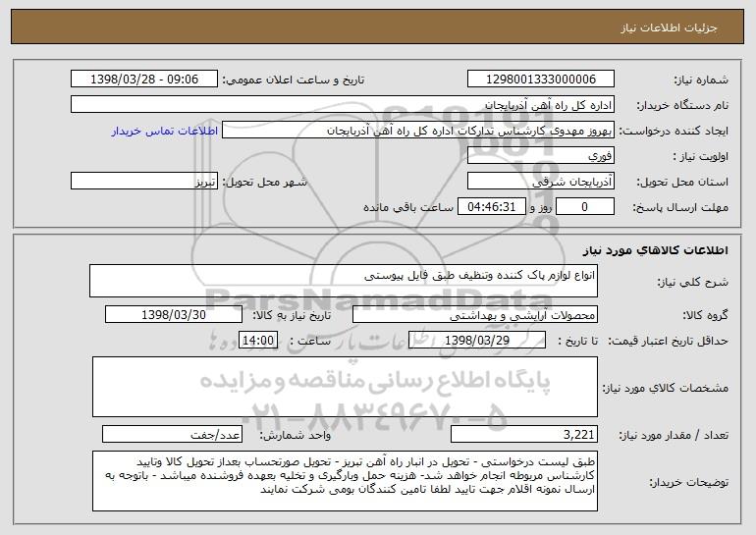756x535 pixels.
Task: Click the label مهلت ارسال پاسخ
Action: [x=680, y=208]
